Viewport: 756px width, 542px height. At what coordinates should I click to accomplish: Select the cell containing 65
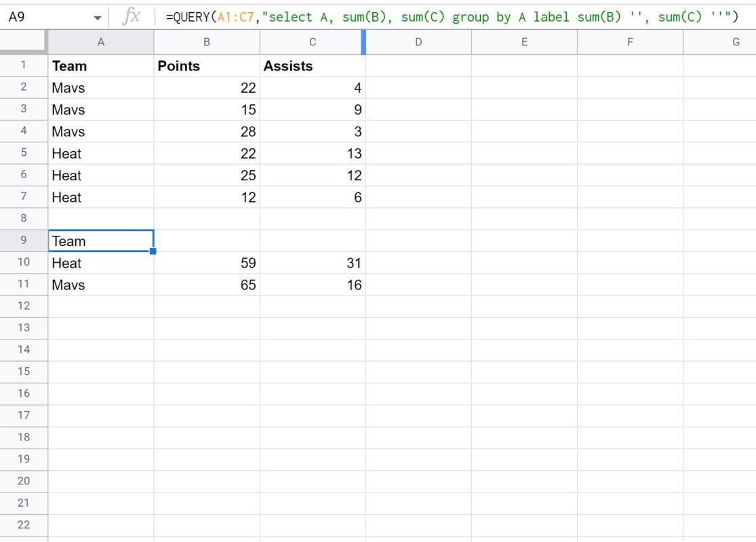point(207,285)
